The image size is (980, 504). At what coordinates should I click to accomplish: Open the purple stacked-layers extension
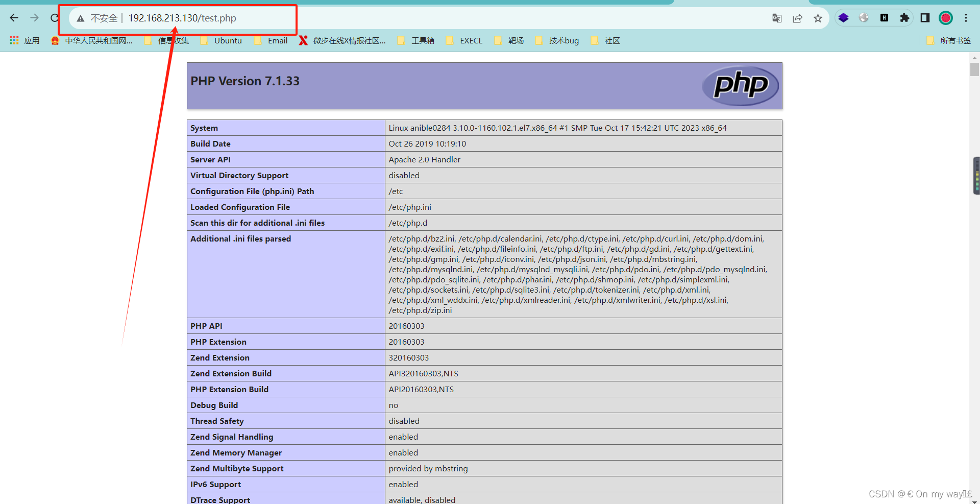point(843,17)
